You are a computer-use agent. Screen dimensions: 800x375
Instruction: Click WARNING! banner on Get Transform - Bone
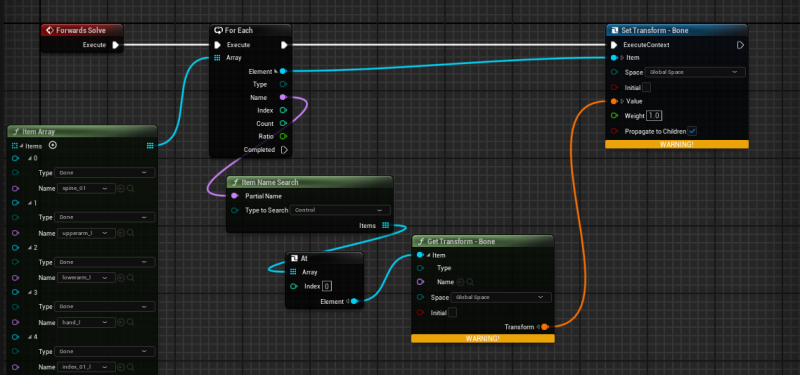pyautogui.click(x=483, y=339)
